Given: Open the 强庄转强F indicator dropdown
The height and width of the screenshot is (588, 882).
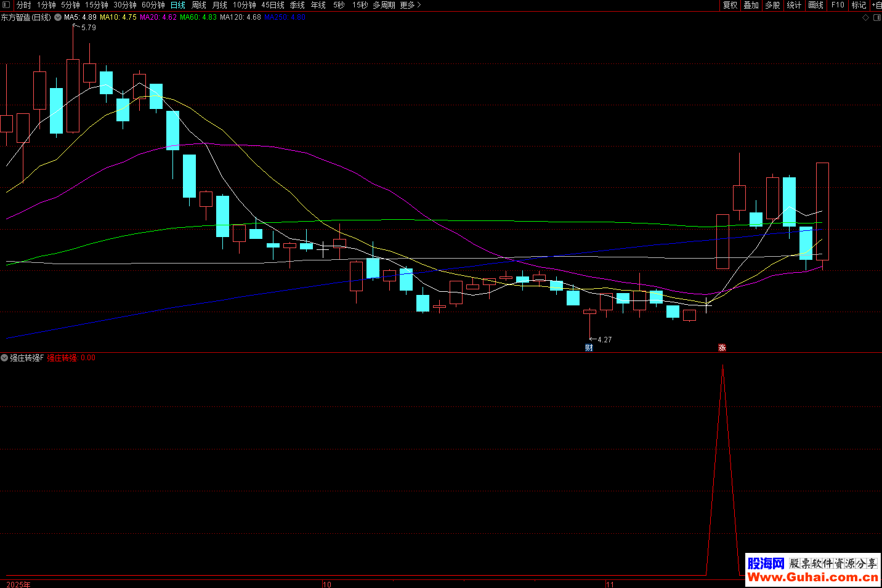Looking at the screenshot, I should click(x=4, y=358).
